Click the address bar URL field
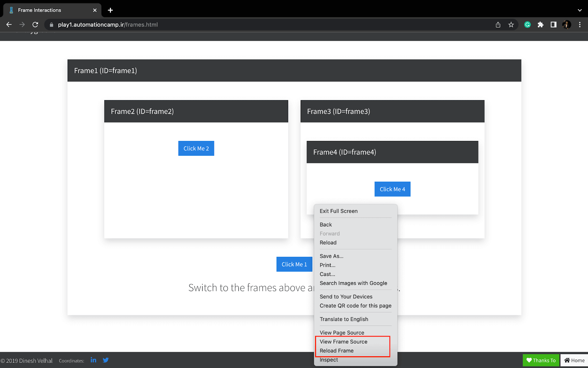Image resolution: width=588 pixels, height=368 pixels. click(x=257, y=25)
